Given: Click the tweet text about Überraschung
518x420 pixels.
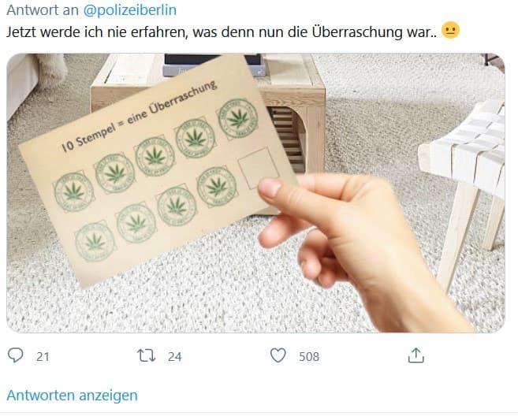Looking at the screenshot, I should (x=222, y=32).
